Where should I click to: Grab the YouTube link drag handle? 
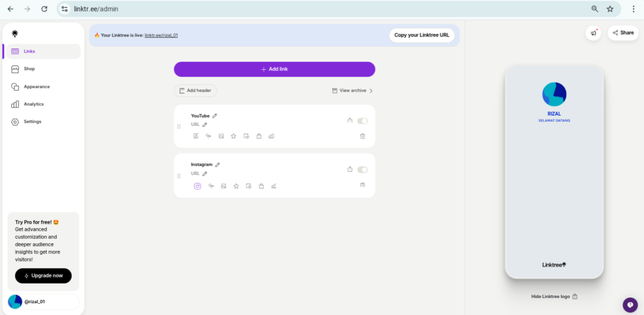[179, 126]
